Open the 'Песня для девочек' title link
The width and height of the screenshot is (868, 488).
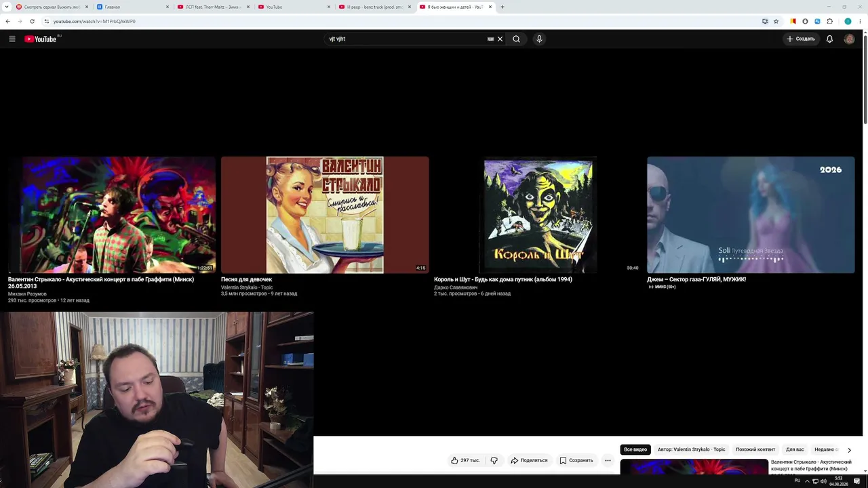(x=246, y=279)
